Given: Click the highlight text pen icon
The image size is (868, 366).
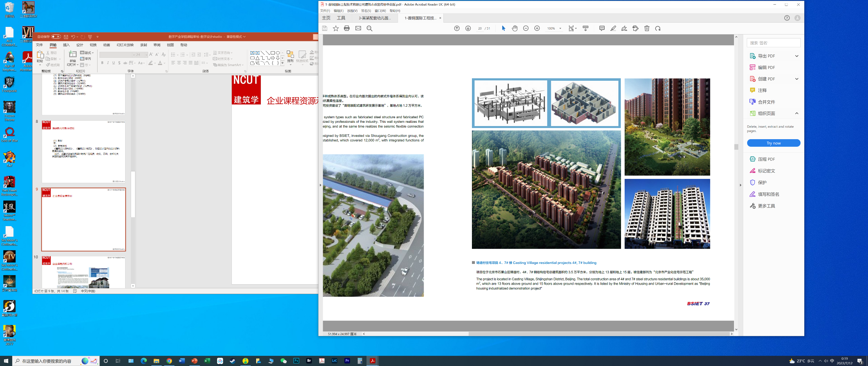Looking at the screenshot, I should [x=613, y=28].
